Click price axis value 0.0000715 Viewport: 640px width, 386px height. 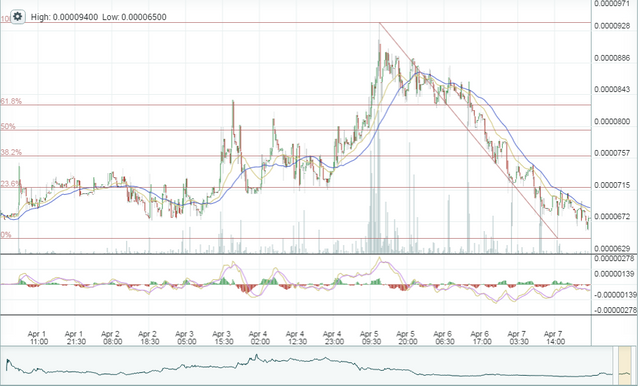click(x=612, y=185)
